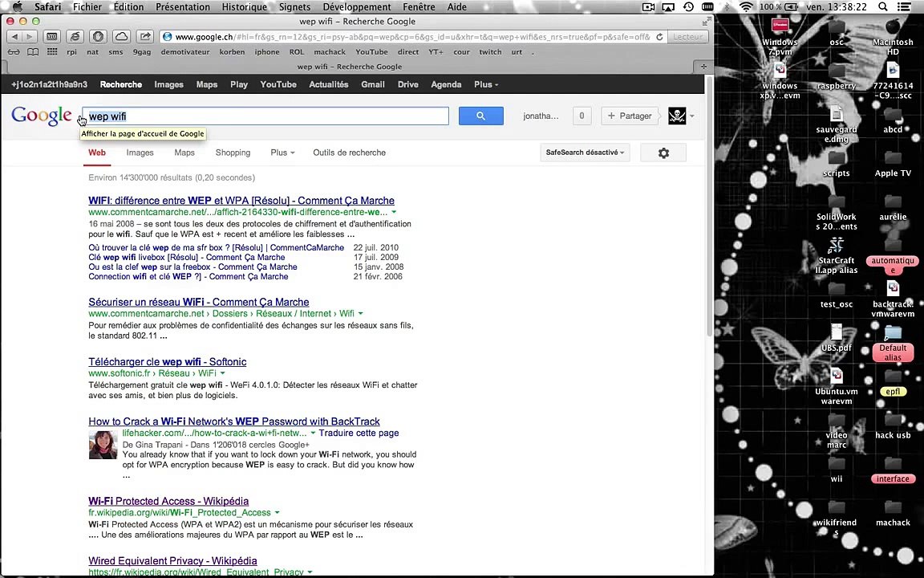Click the Share arrow icon in toolbar
This screenshot has height=578, width=924.
145,37
